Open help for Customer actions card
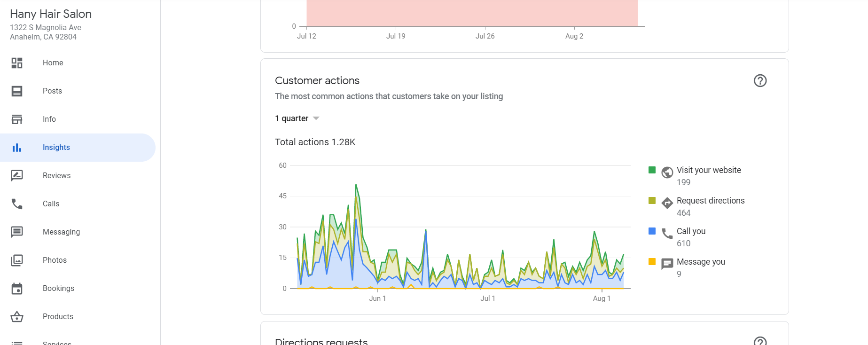 coord(760,81)
